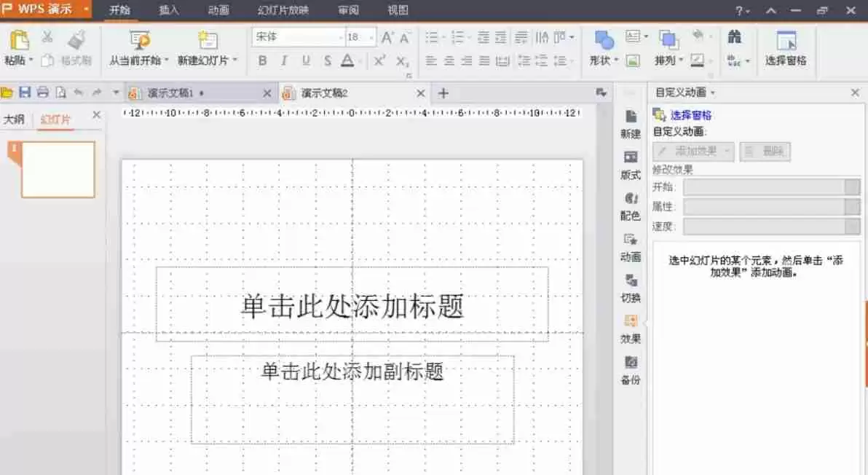868x475 pixels.
Task: Open the 配色 panel from the sidebar
Action: [630, 207]
